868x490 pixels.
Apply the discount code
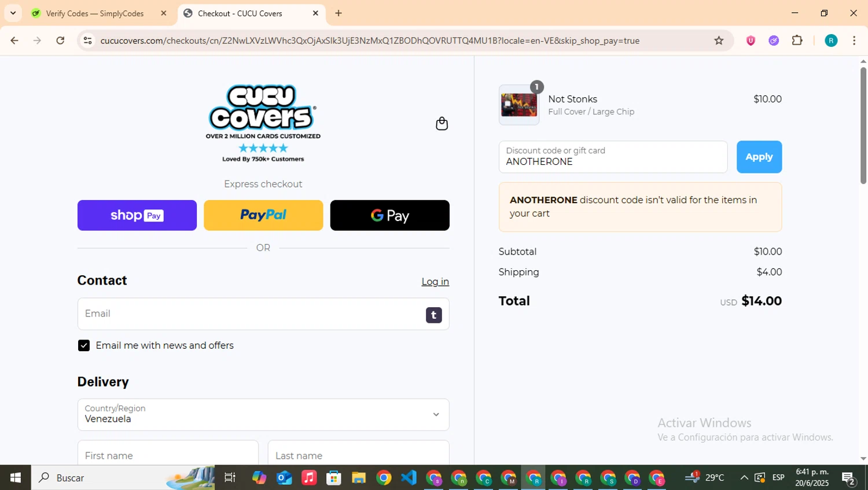click(x=759, y=157)
